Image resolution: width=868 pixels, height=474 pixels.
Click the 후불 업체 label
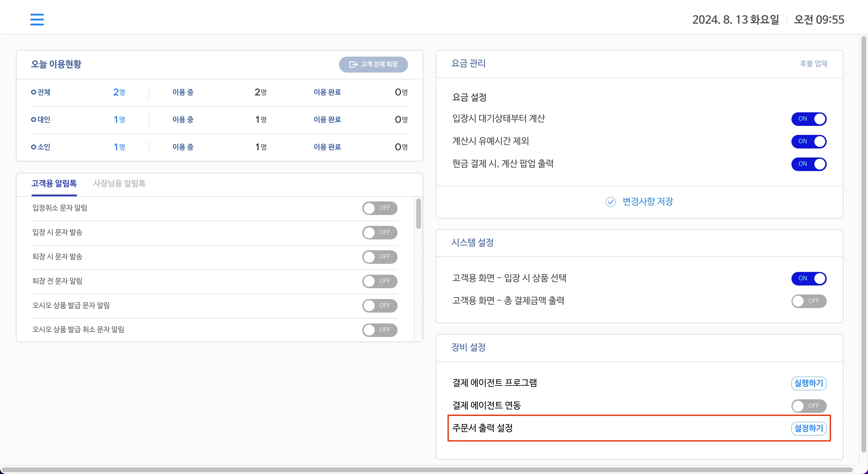(813, 64)
